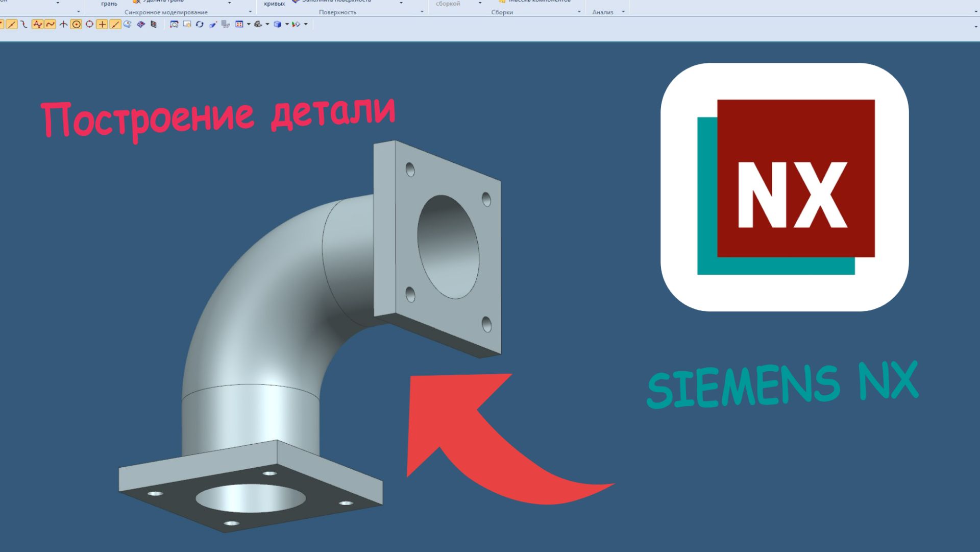980x552 pixels.
Task: Click the view layout grid icon
Action: [x=239, y=24]
